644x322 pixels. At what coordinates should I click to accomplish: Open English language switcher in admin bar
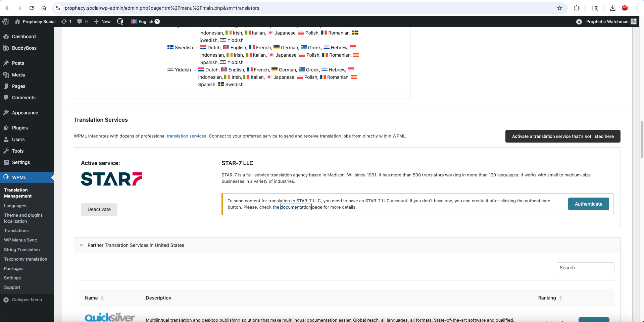142,21
